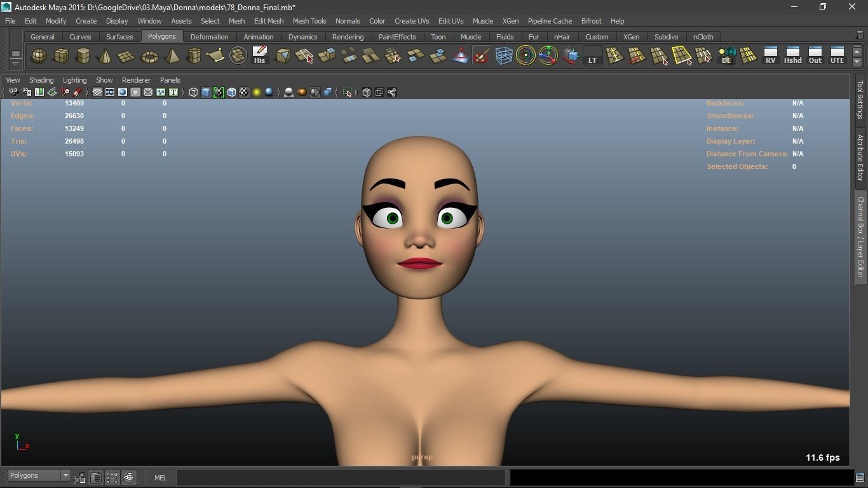This screenshot has width=868, height=488.
Task: Click the bookmarks panel icon
Action: coord(39,92)
